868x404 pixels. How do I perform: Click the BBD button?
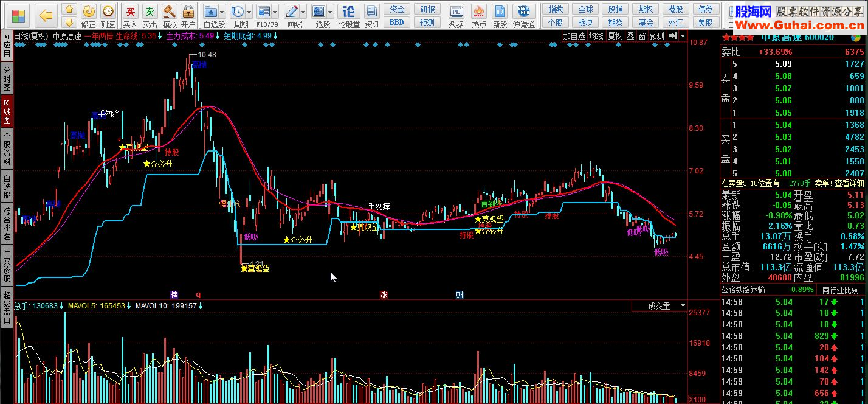(397, 23)
